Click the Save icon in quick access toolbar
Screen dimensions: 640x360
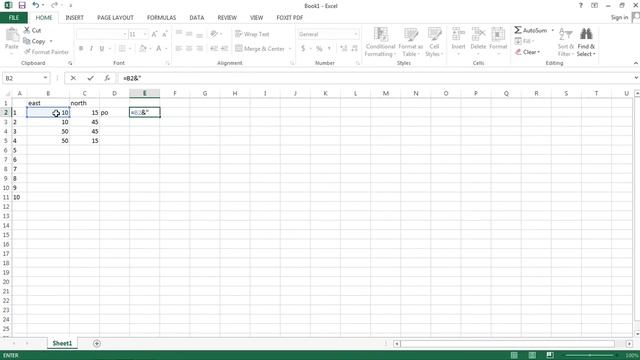tap(22, 5)
